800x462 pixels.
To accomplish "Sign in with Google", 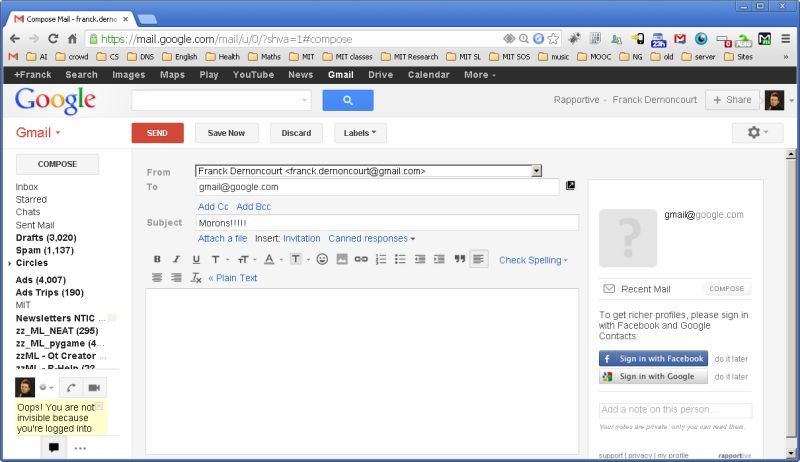I will pyautogui.click(x=653, y=376).
